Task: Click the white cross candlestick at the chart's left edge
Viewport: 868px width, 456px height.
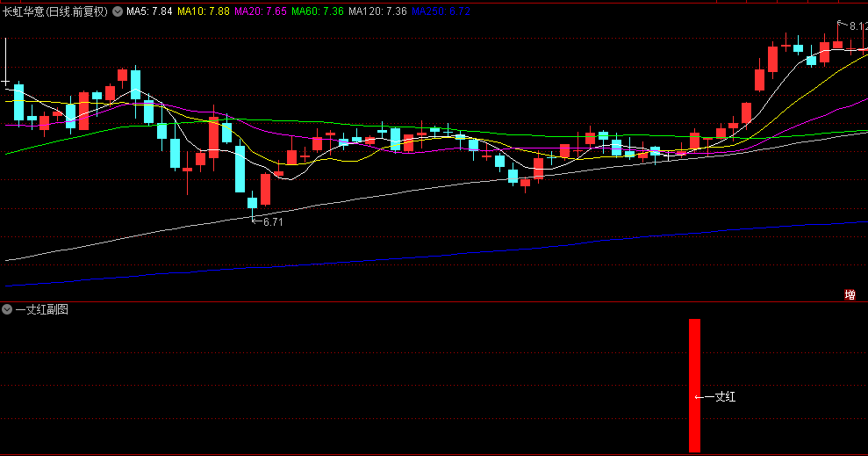Action: 5,64
